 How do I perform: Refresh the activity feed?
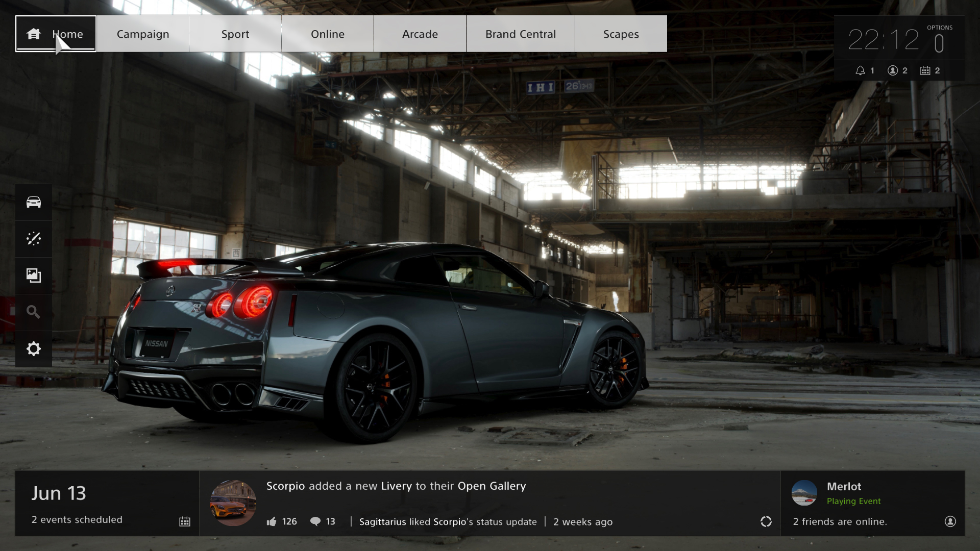[x=766, y=521]
